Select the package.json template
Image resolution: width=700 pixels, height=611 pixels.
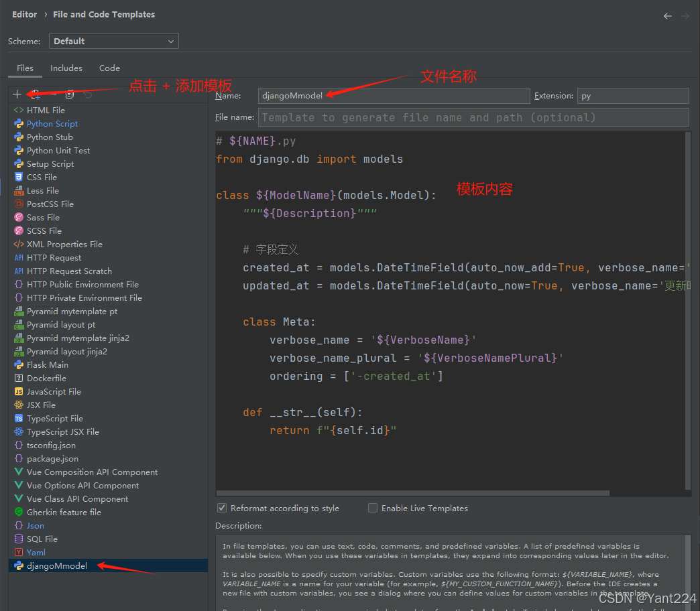(x=108, y=458)
